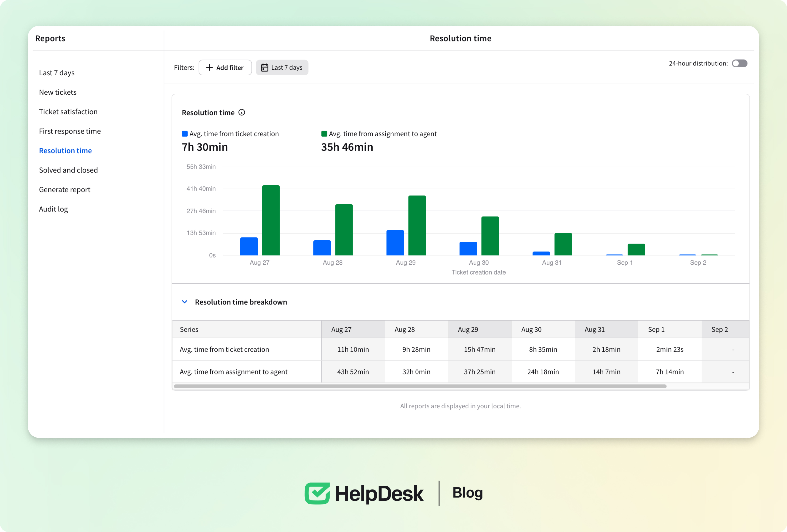This screenshot has width=787, height=532.
Task: Open the Last 7 days date filter
Action: point(282,68)
